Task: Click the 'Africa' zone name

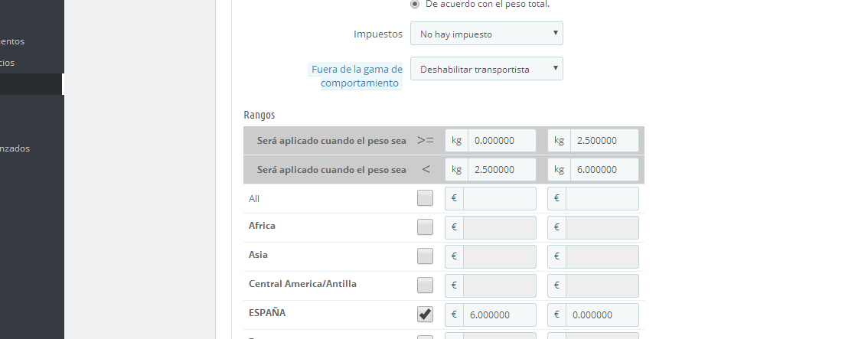Action: 262,226
